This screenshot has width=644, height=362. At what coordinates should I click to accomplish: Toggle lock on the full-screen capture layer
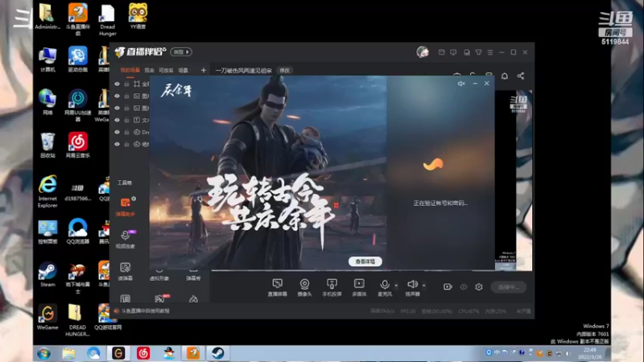tap(126, 84)
